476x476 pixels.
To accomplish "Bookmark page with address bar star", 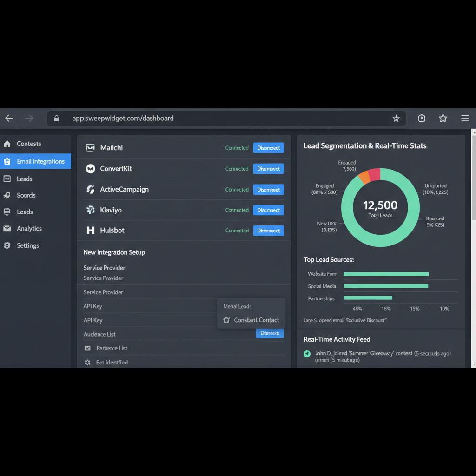I will [x=396, y=119].
